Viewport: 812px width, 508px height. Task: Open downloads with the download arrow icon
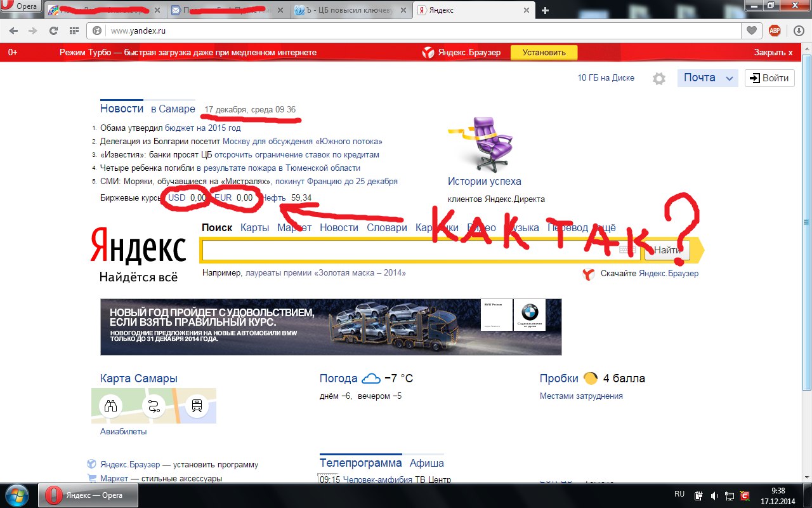point(799,30)
